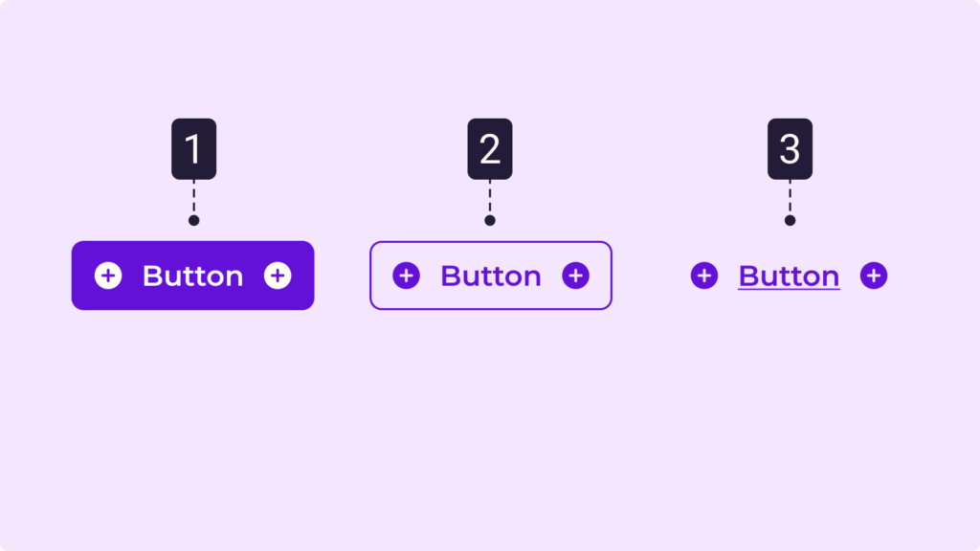Viewport: 980px width, 551px height.
Task: Click the dashed connector line under badge 1
Action: click(x=193, y=198)
